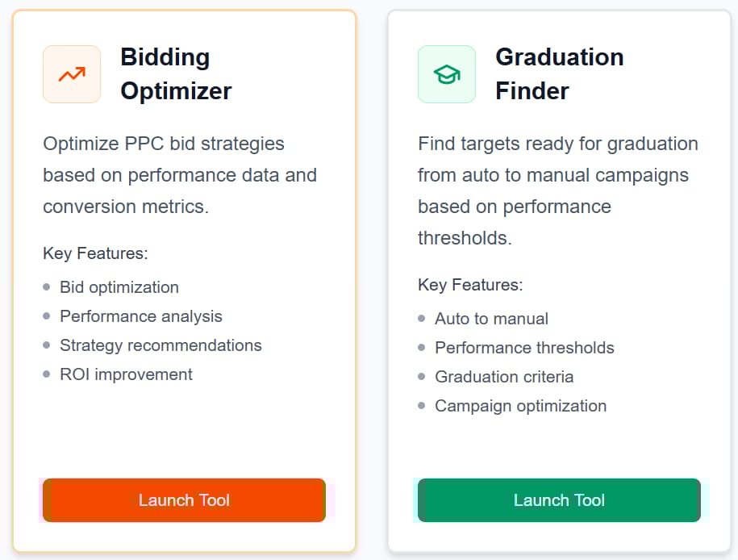The width and height of the screenshot is (738, 560).
Task: Click the bullet dot beside Graduation criteria
Action: coord(422,377)
